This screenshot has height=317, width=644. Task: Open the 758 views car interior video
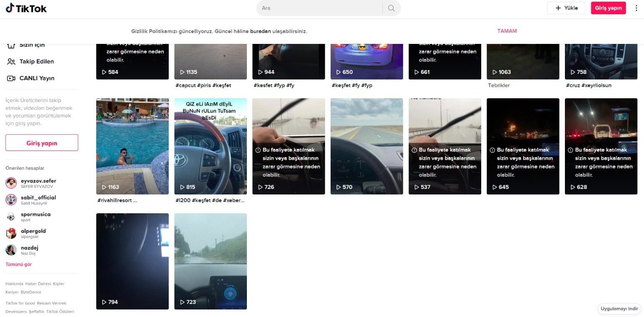(601, 61)
